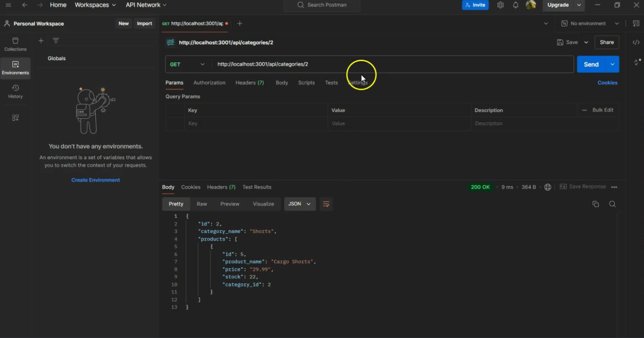Click the blue Send button
Viewport: 644px width, 338px height.
click(x=591, y=64)
